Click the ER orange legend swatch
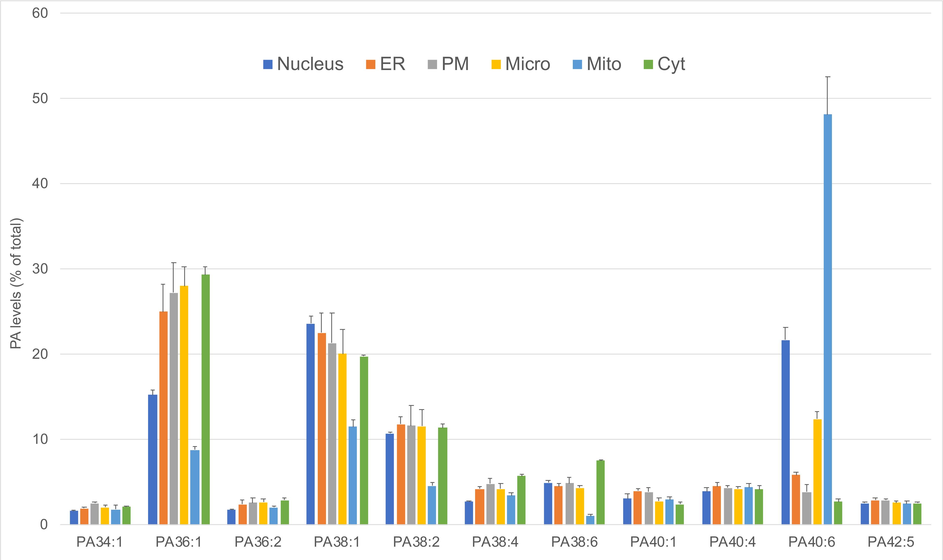Viewport: 943px width, 560px height. (370, 65)
